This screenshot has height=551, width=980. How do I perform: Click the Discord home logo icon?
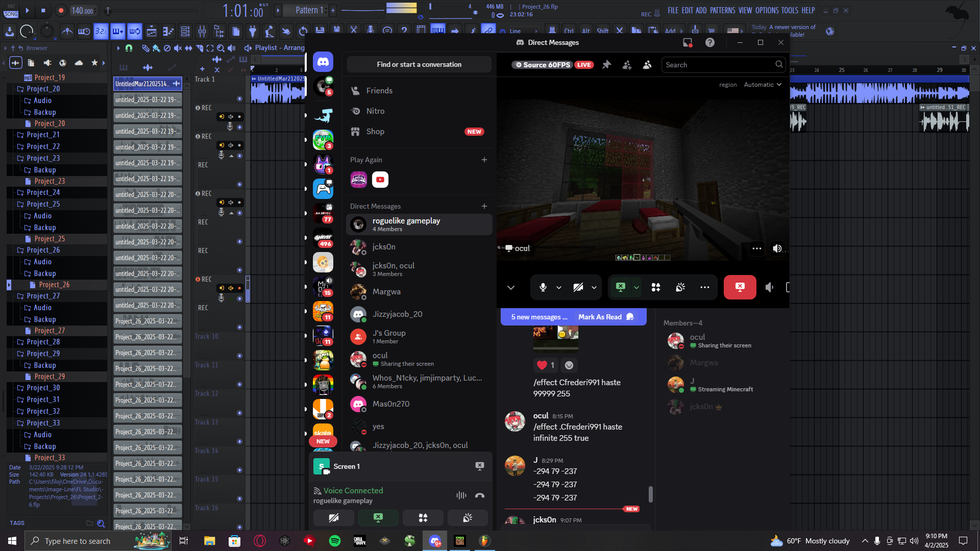pyautogui.click(x=323, y=62)
